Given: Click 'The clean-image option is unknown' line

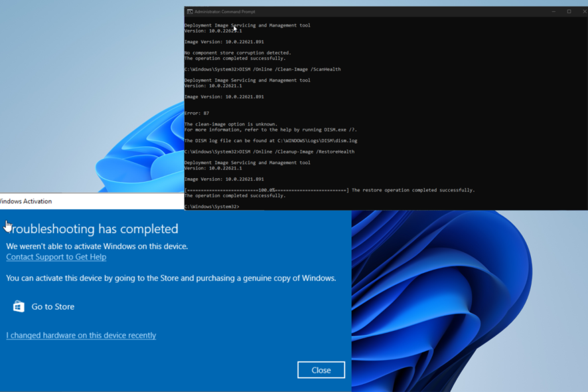Looking at the screenshot, I should click(x=231, y=124).
